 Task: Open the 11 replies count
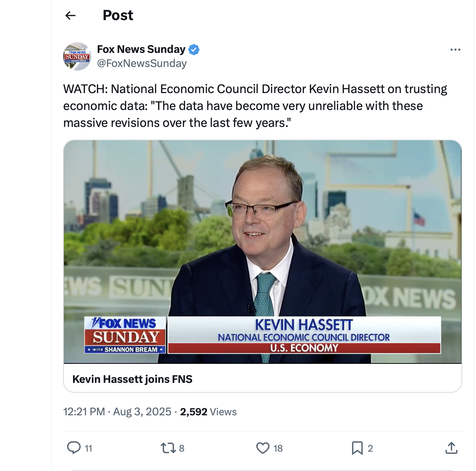89,448
